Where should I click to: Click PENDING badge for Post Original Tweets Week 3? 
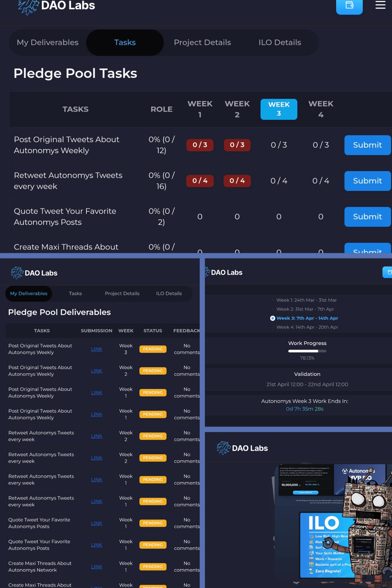point(153,349)
